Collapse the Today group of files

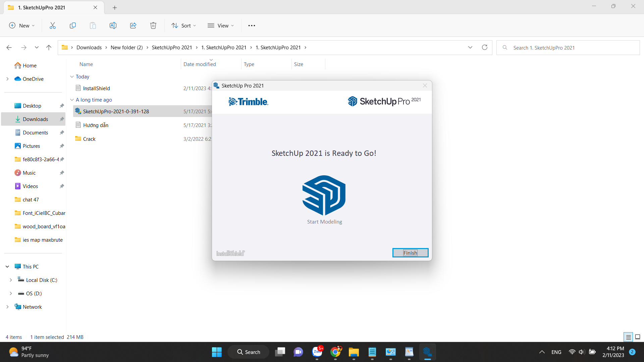72,76
